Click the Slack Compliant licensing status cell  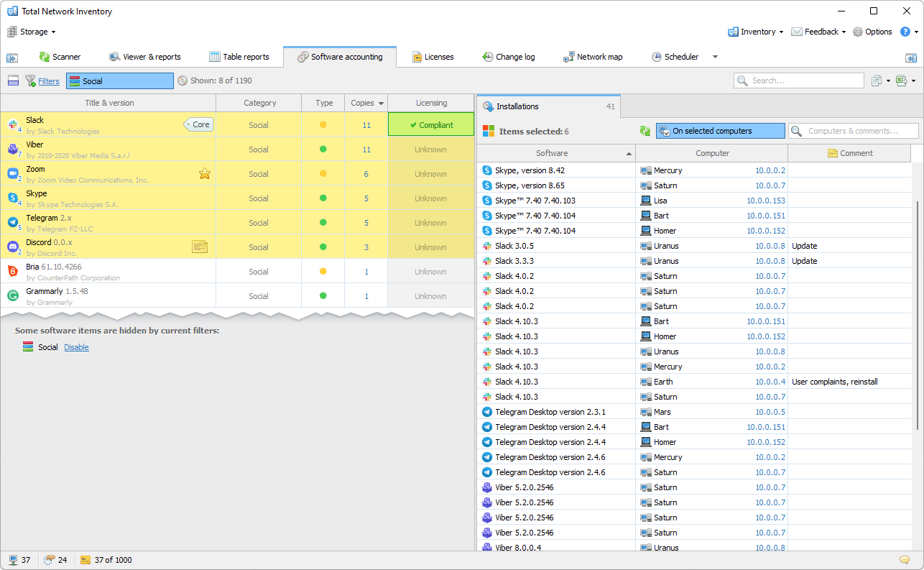click(431, 124)
